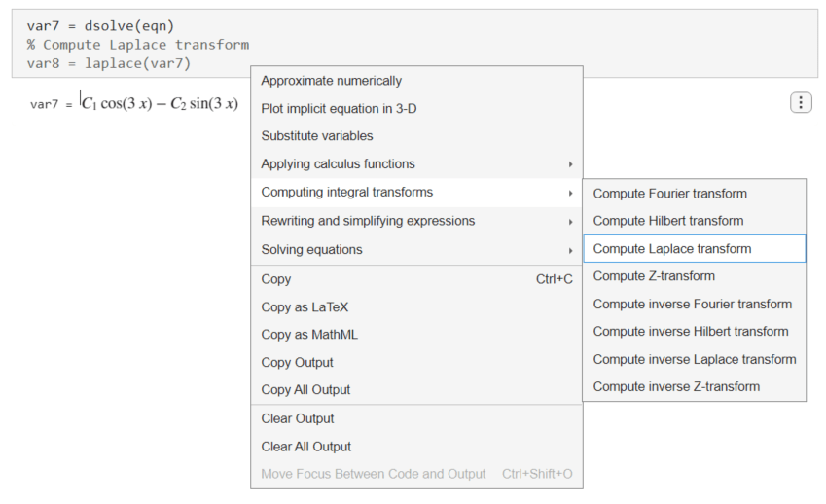Select Compute Z-transform
This screenshot has height=504, width=826.
[x=654, y=276]
